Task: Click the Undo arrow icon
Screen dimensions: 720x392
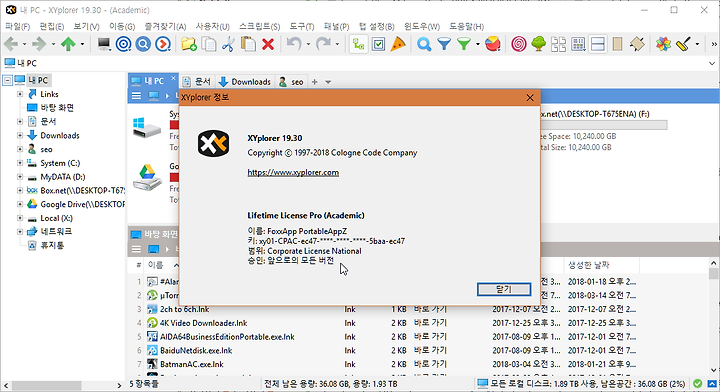Action: [294, 44]
